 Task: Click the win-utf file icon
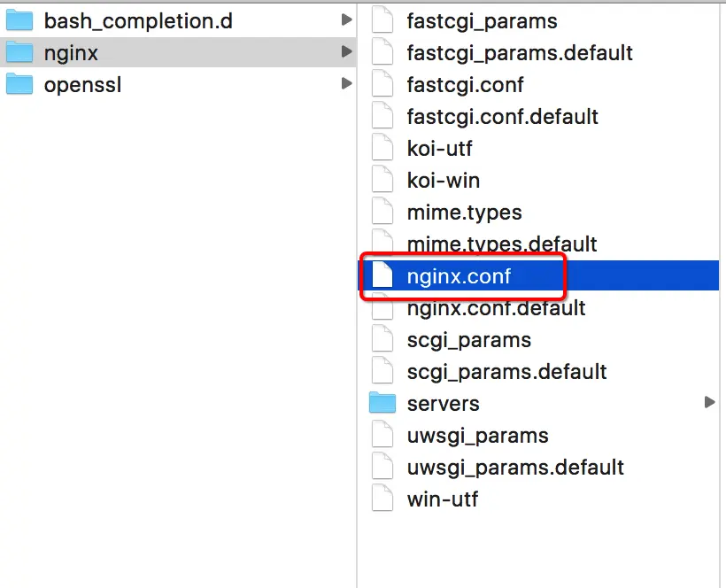click(x=382, y=499)
